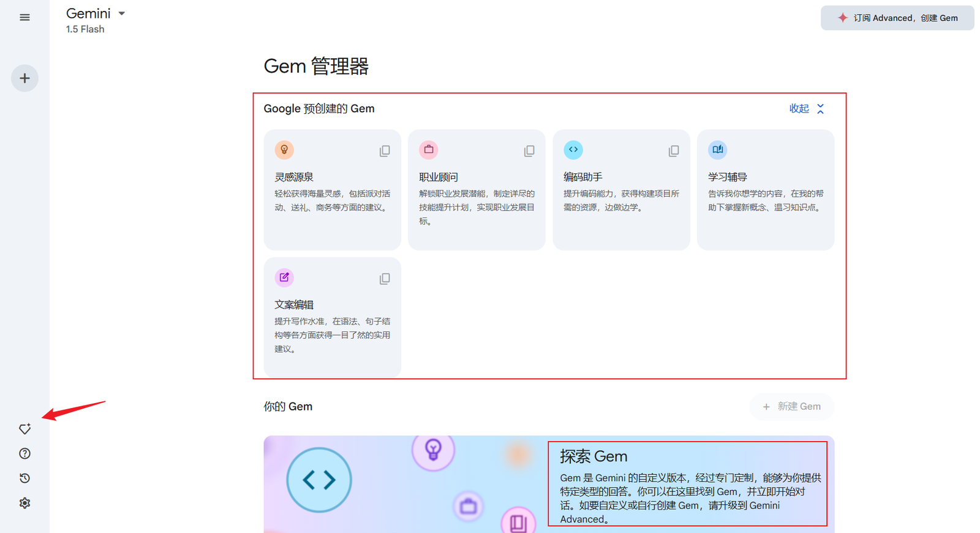Open settings gear icon in sidebar

coord(24,503)
